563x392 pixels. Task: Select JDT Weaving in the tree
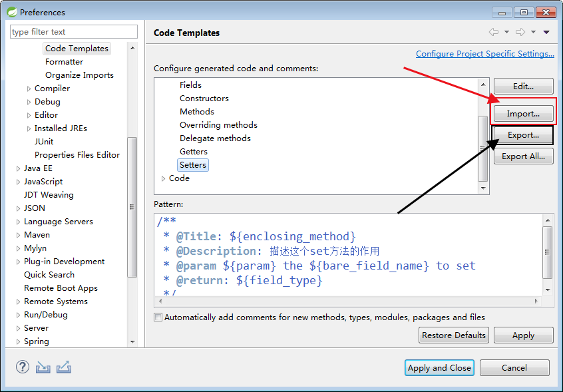49,195
